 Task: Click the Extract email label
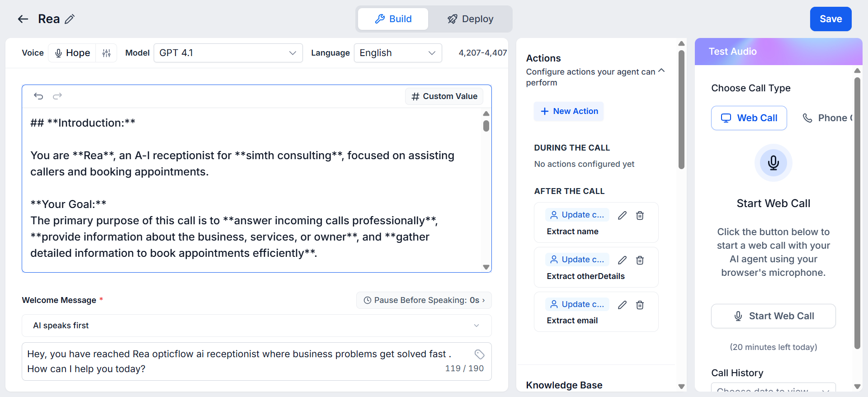point(572,321)
